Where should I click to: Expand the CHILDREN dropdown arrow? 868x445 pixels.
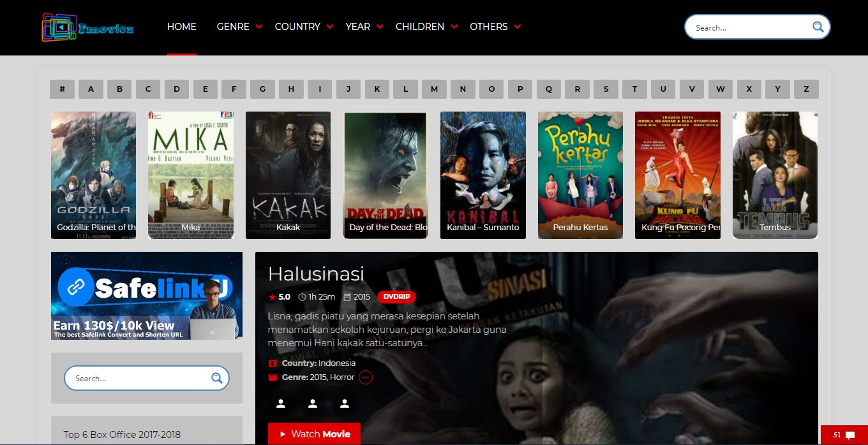coord(454,27)
